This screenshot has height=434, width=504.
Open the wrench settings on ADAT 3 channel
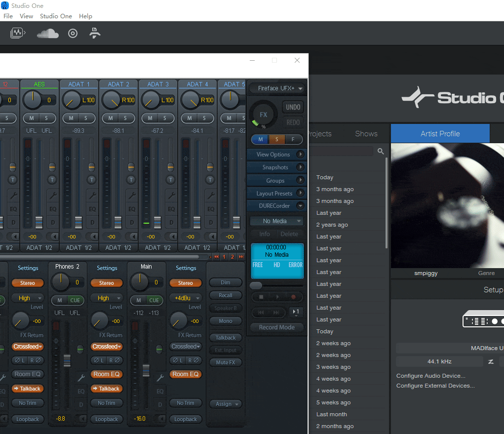click(x=171, y=195)
